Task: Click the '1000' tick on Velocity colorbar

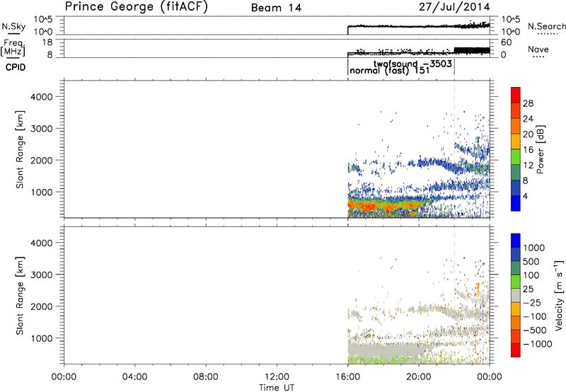Action: coord(534,248)
